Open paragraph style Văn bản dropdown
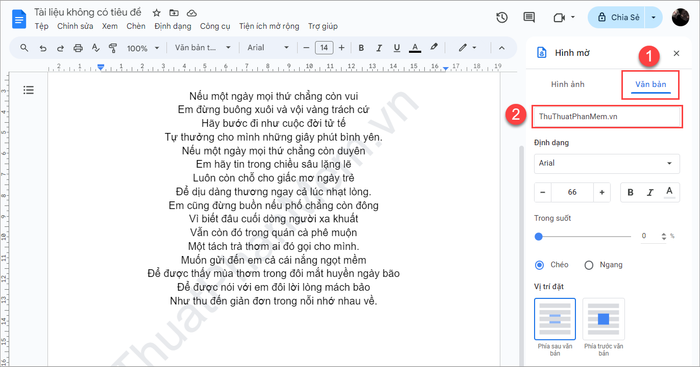Viewport: 700px width, 367px height. [203, 47]
